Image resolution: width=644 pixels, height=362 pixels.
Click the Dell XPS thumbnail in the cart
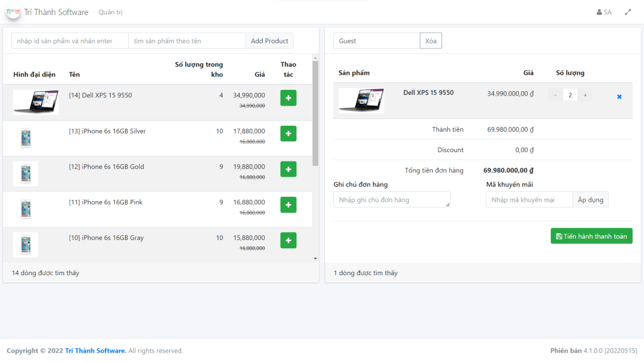[361, 100]
